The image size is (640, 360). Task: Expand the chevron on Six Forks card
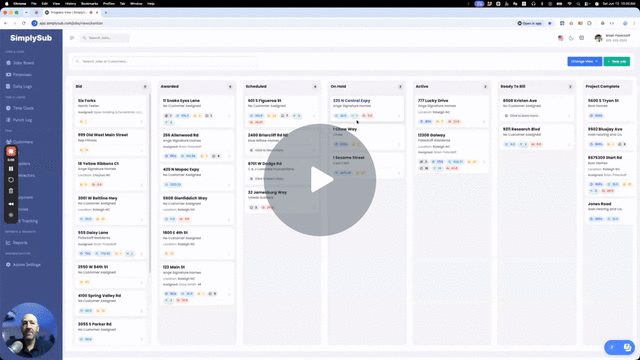point(142,122)
